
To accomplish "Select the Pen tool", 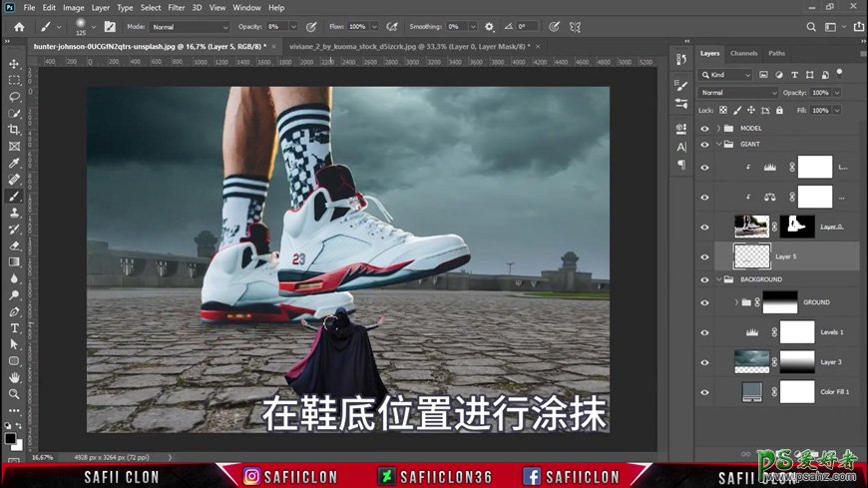I will pyautogui.click(x=14, y=311).
